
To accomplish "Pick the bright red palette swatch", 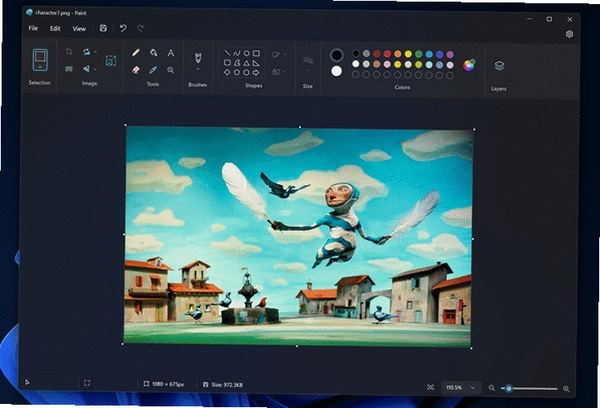I will (387, 54).
